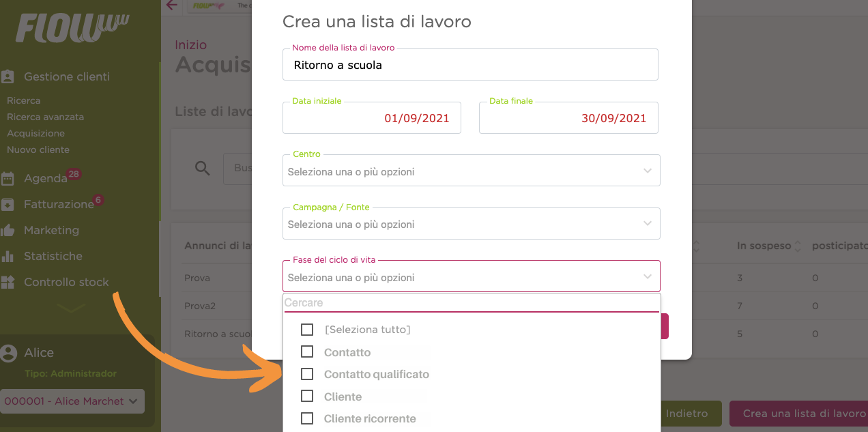Click the Inizio breadcrumb link

[x=190, y=44]
